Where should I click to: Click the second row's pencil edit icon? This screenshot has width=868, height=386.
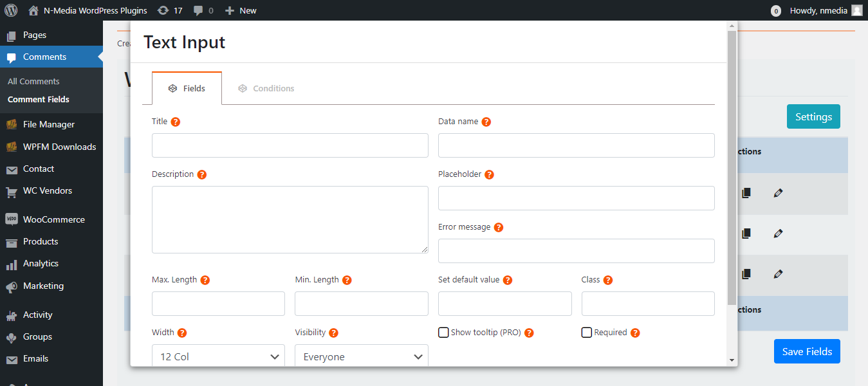(x=779, y=234)
